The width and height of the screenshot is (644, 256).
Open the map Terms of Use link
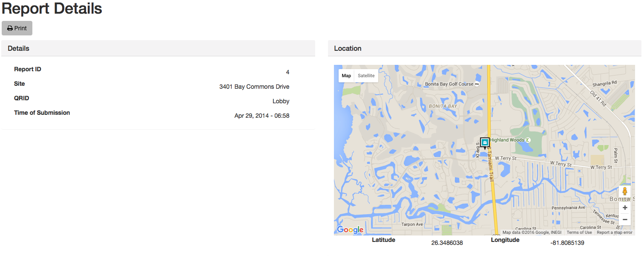point(579,233)
